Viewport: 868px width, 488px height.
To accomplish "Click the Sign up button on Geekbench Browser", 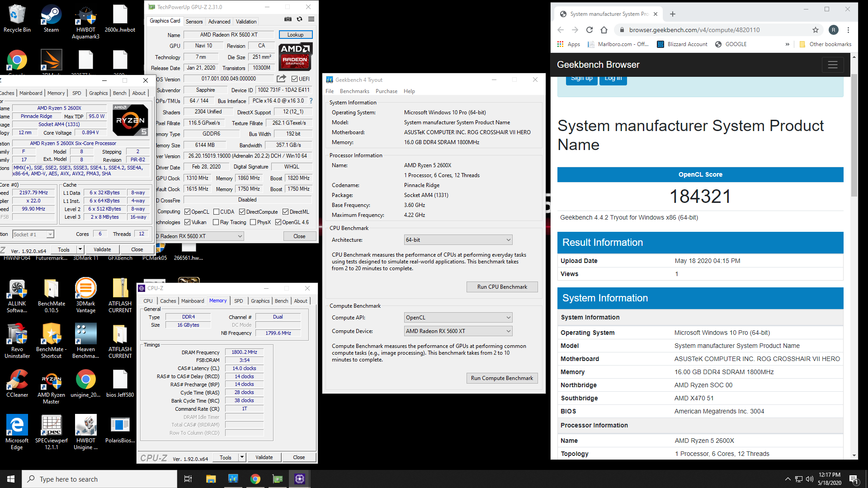I will click(x=581, y=80).
